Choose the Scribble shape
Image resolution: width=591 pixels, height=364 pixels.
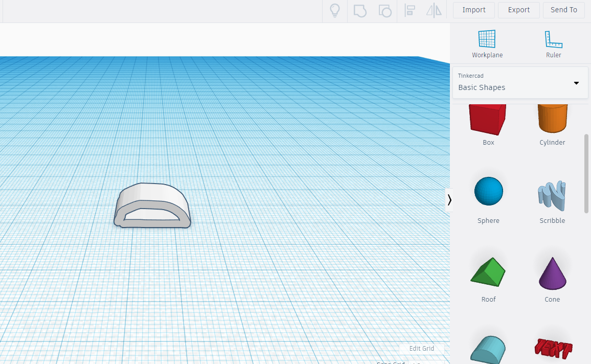tap(552, 195)
